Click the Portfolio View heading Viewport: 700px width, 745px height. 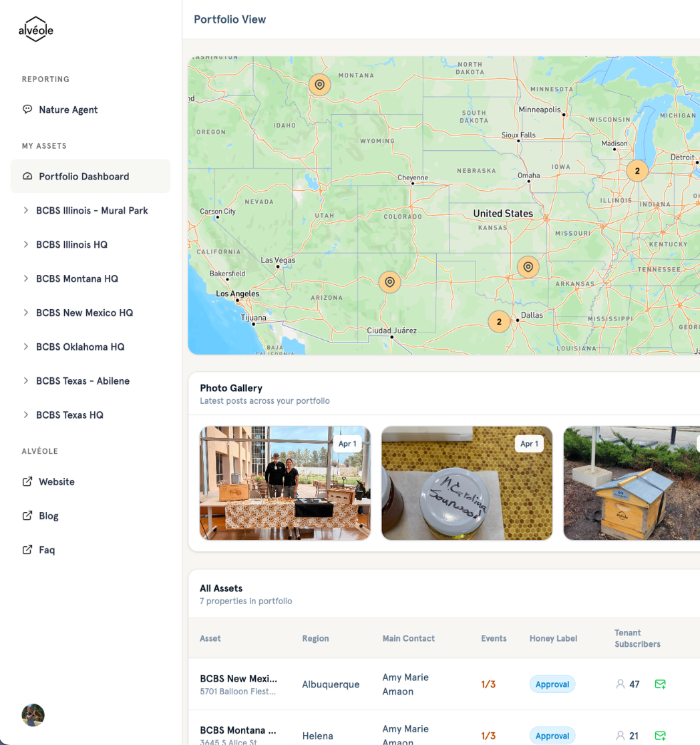230,19
